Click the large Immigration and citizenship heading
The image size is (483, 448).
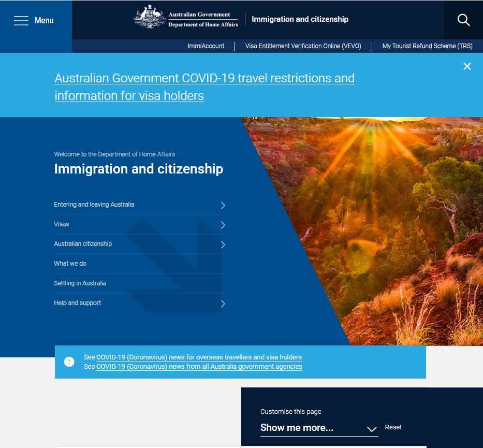point(138,169)
